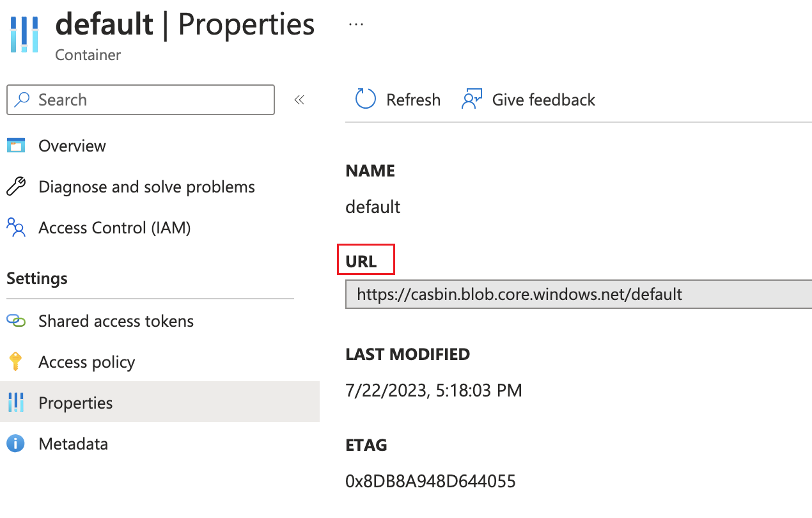Select the container URL text field
812x518 pixels.
[575, 294]
